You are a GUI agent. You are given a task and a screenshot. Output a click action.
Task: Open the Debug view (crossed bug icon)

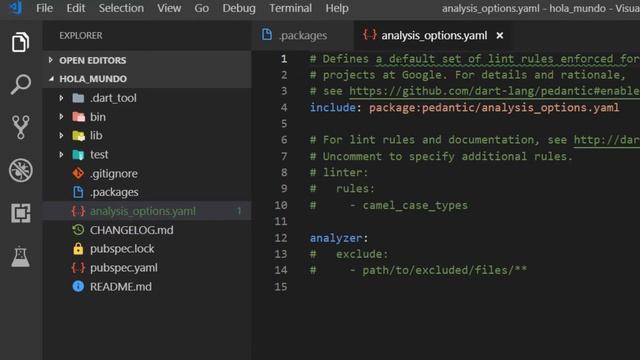(21, 170)
